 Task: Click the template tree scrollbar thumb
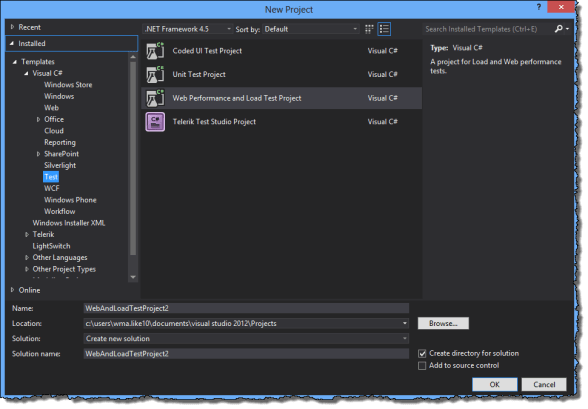click(133, 158)
